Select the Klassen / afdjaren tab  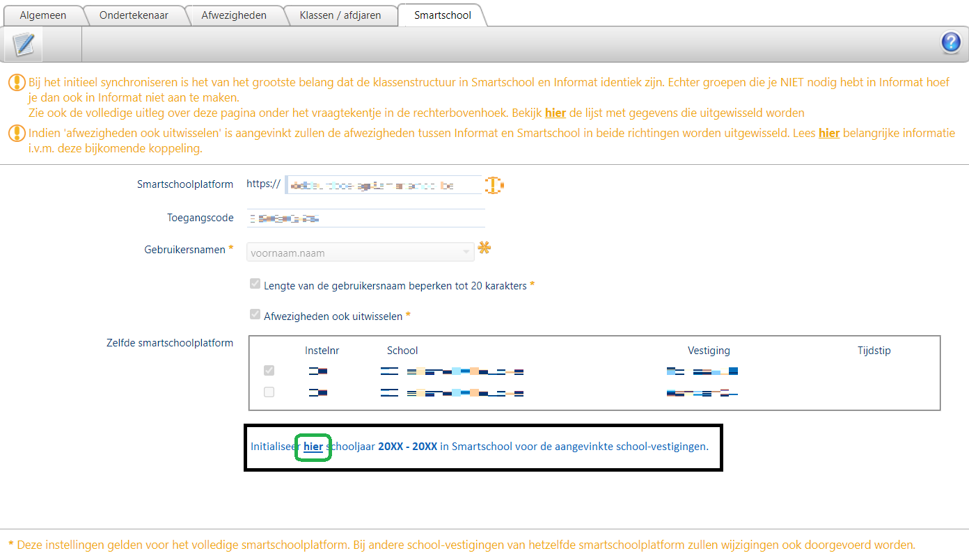[x=340, y=15]
